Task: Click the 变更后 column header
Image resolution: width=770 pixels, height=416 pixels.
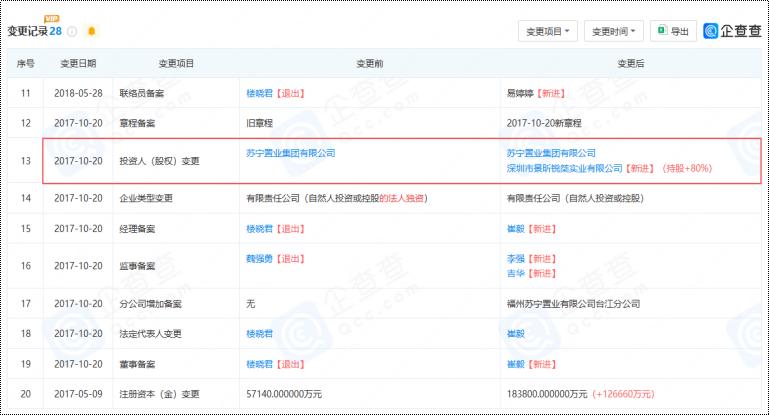Action: pos(631,63)
